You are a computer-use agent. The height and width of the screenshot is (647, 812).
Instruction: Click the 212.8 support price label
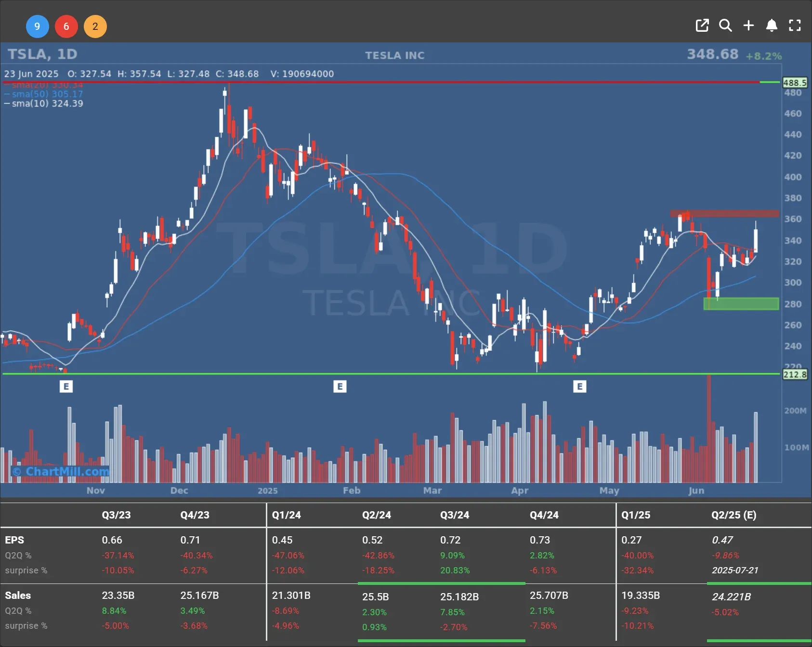pos(795,374)
